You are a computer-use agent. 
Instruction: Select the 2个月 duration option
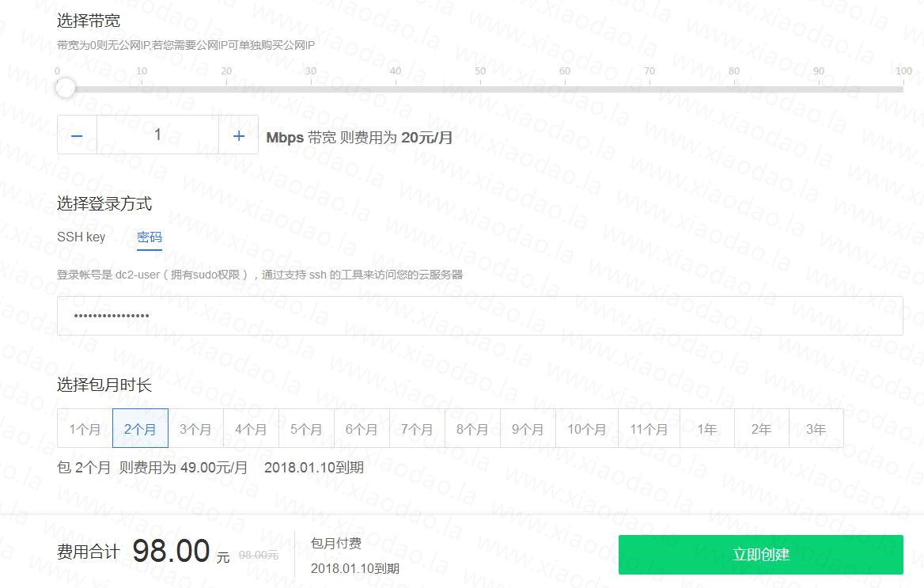(x=140, y=428)
